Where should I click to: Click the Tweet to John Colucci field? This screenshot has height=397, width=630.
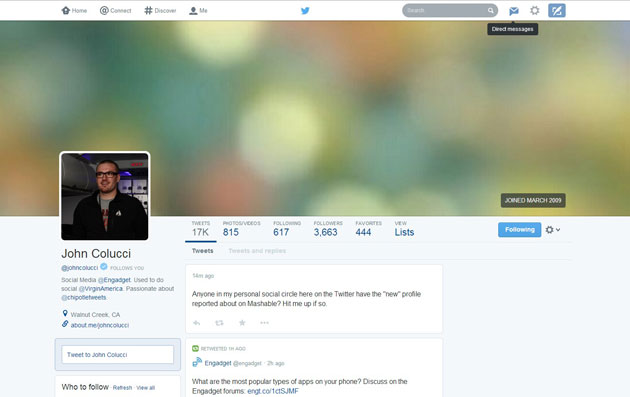point(117,355)
